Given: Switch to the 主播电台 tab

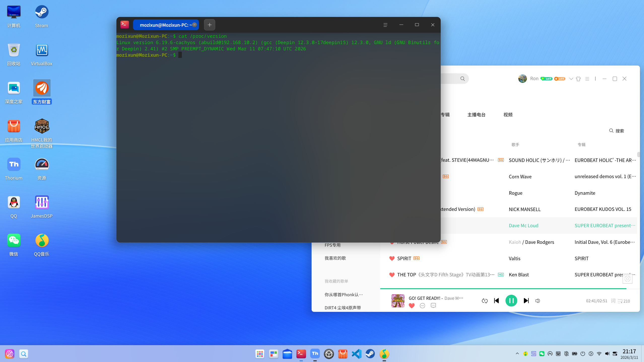Looking at the screenshot, I should pos(476,115).
